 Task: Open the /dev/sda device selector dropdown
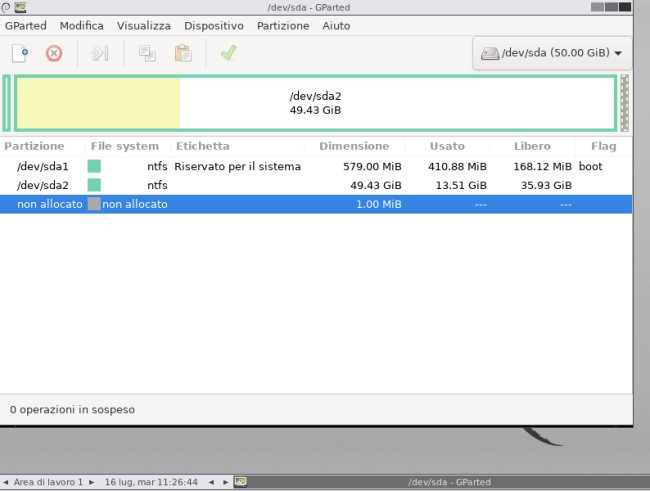tap(551, 53)
